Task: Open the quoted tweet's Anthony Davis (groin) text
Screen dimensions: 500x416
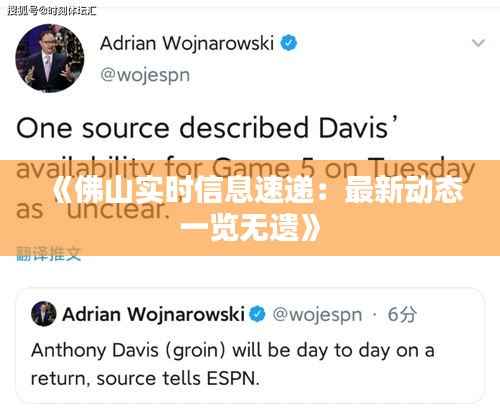Action: pyautogui.click(x=233, y=351)
